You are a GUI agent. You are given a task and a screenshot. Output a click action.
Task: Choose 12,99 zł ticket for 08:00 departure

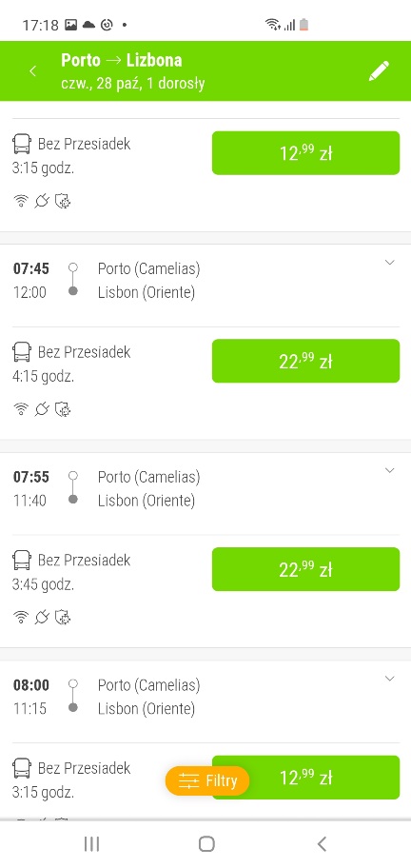click(306, 778)
